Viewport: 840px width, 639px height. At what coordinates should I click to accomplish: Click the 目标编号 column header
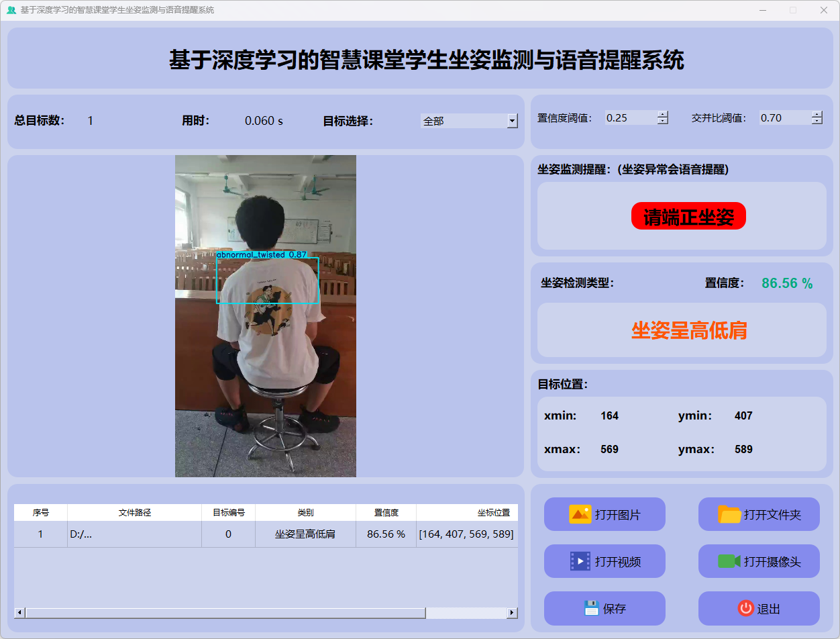click(x=229, y=513)
